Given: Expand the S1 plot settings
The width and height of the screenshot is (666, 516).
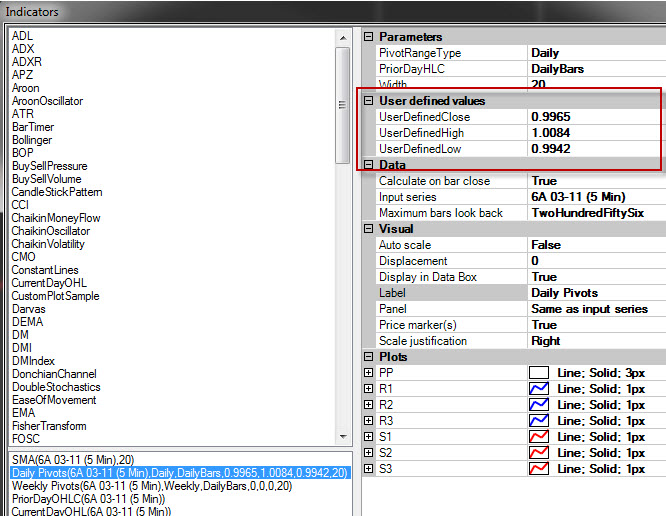Looking at the screenshot, I should (369, 437).
